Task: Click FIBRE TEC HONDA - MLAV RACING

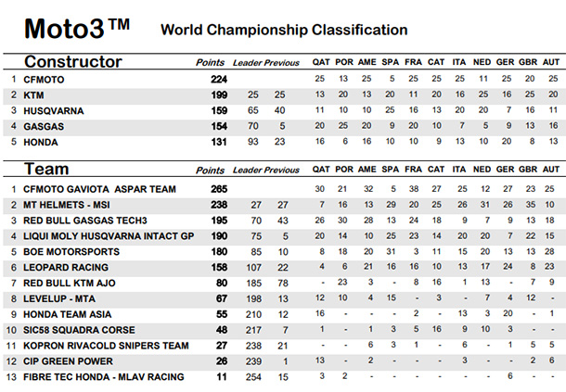Action: click(104, 377)
